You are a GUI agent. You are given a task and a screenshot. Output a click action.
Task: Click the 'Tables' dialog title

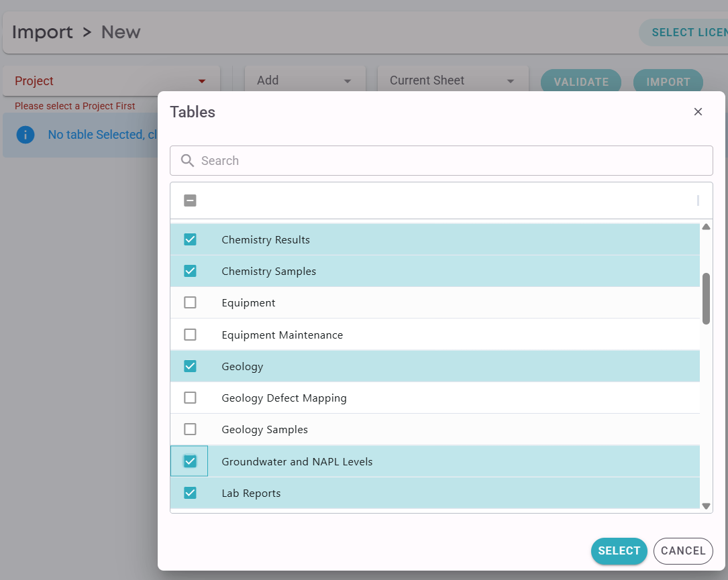click(x=192, y=112)
